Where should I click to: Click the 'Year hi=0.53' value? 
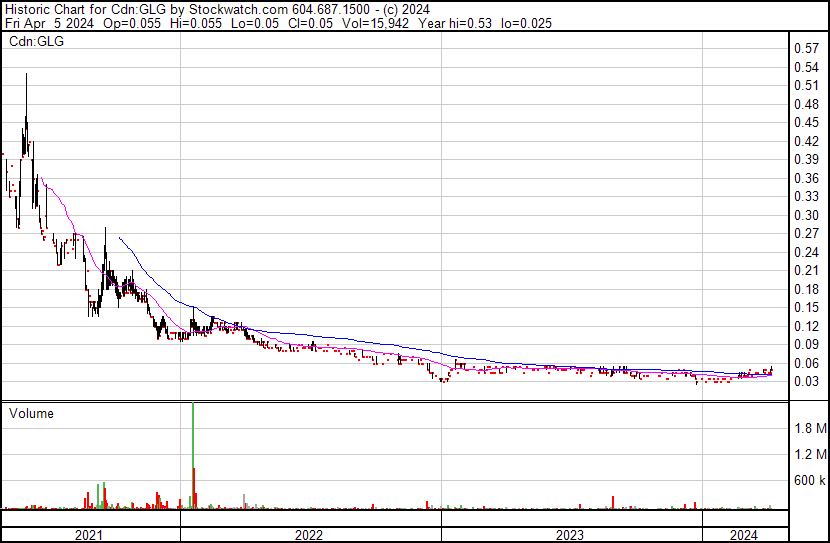pyautogui.click(x=455, y=23)
